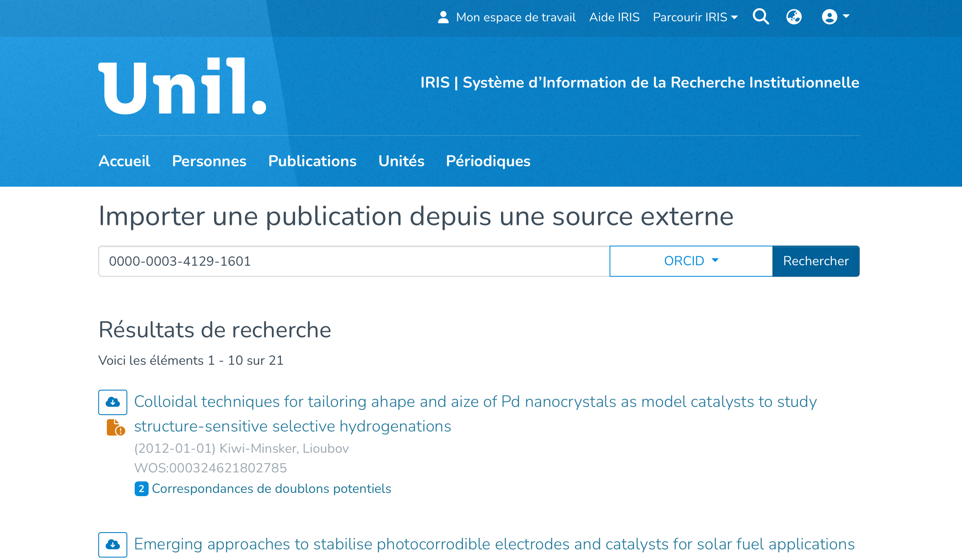Open the ORCID source type dropdown

691,261
